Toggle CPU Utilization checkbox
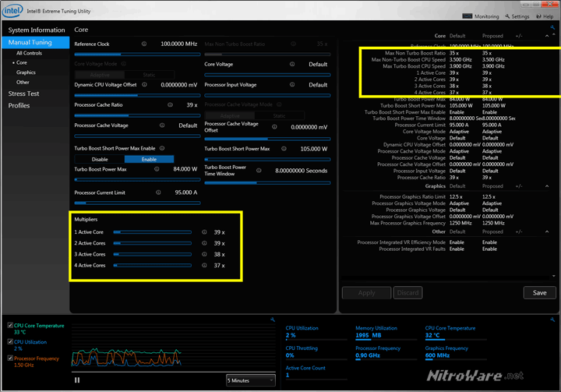This screenshot has width=561, height=392. click(10, 341)
